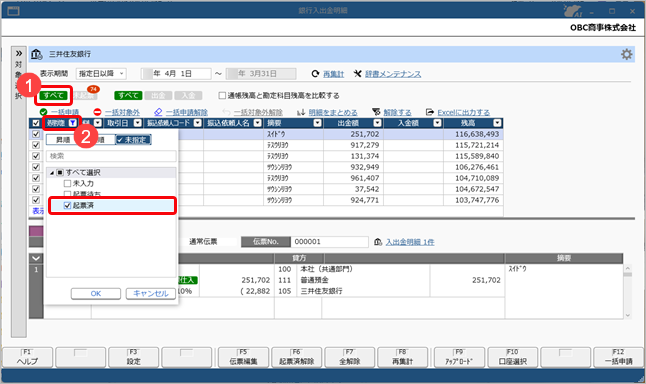Select the 入金 filter

point(188,96)
